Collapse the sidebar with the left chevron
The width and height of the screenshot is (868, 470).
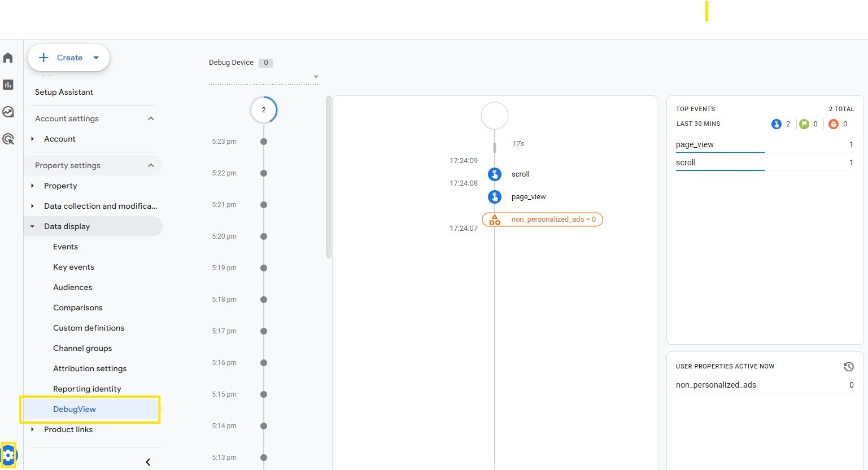point(148,462)
